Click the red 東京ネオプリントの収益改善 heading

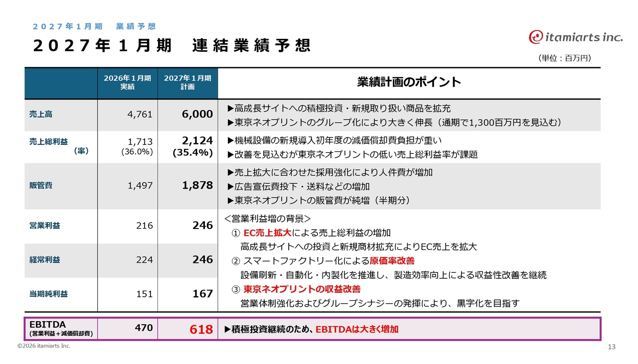point(302,289)
